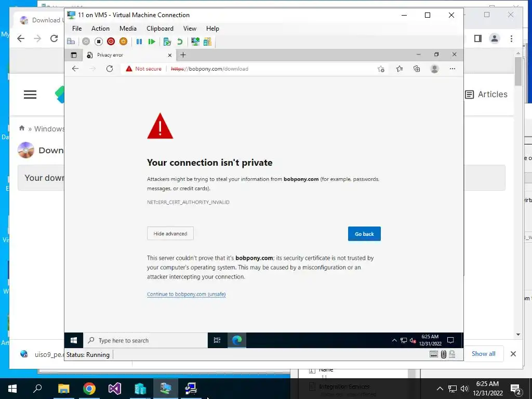The height and width of the screenshot is (399, 532).
Task: Click the last VM toolbar icon with ruler
Action: point(207,42)
